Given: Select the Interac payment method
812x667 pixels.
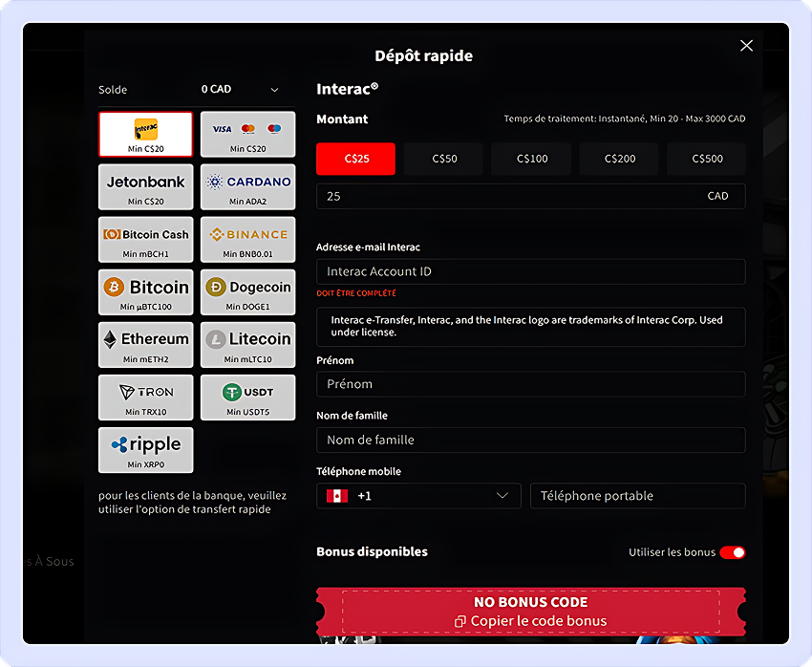Looking at the screenshot, I should [x=145, y=134].
